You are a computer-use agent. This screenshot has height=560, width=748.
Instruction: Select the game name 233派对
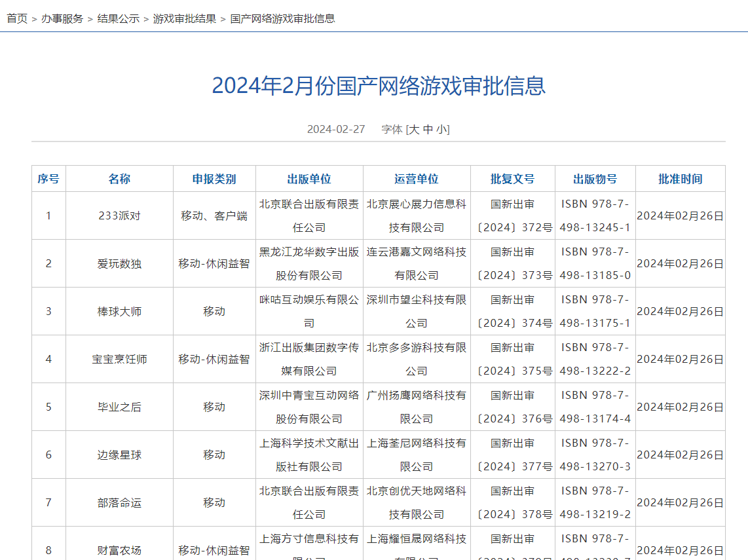(x=119, y=215)
